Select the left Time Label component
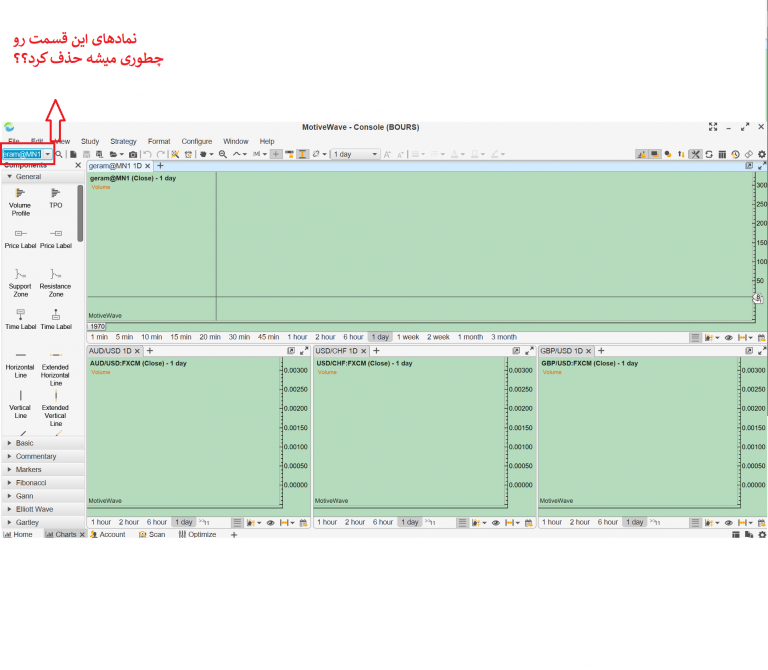 [21, 319]
